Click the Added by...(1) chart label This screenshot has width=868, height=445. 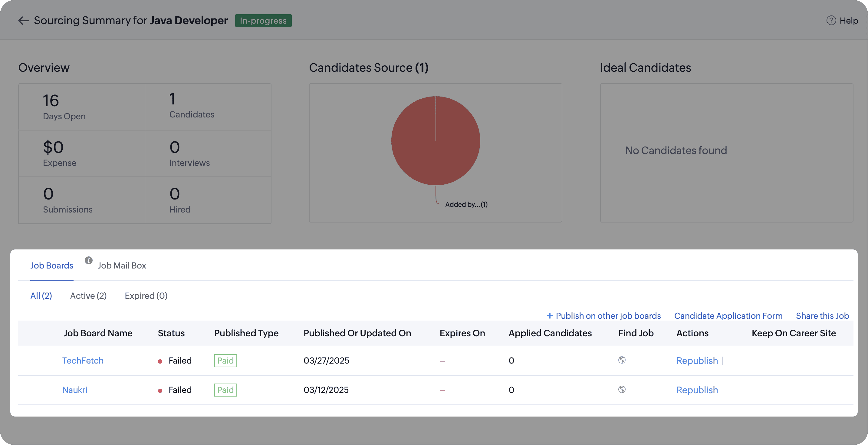(466, 204)
